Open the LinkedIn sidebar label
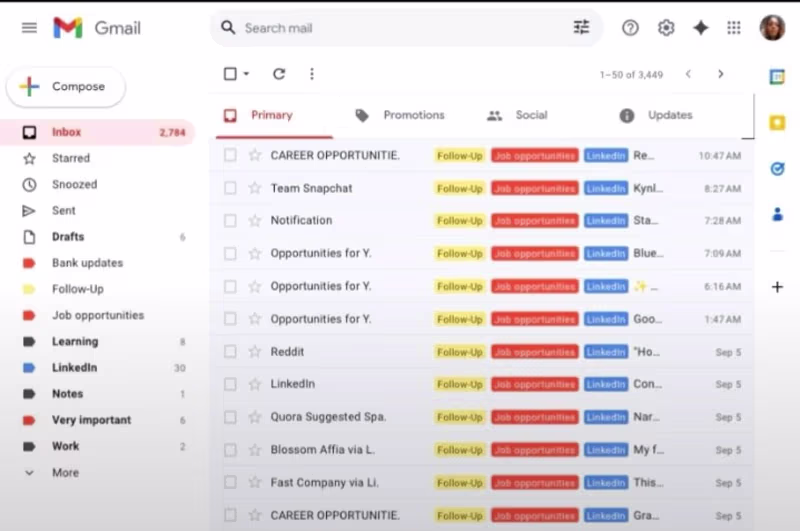The width and height of the screenshot is (800, 531). point(97,367)
